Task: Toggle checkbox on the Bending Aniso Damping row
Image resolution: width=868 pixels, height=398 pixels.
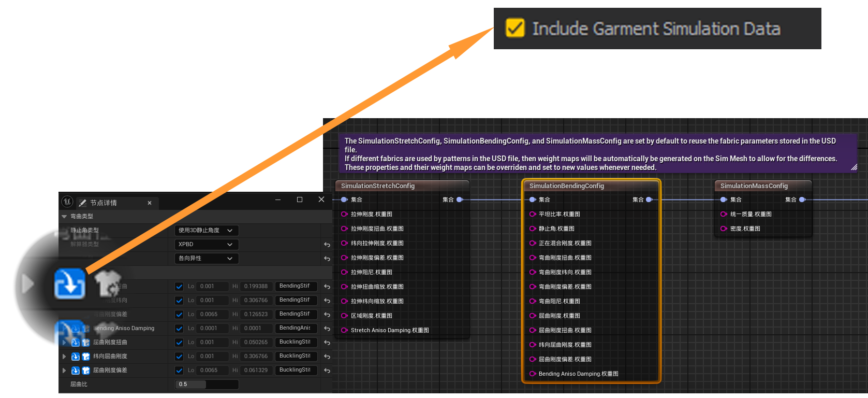Action: pyautogui.click(x=179, y=329)
